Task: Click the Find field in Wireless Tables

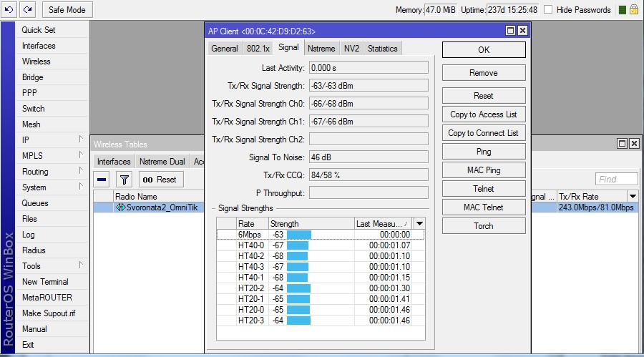Action: coord(616,179)
